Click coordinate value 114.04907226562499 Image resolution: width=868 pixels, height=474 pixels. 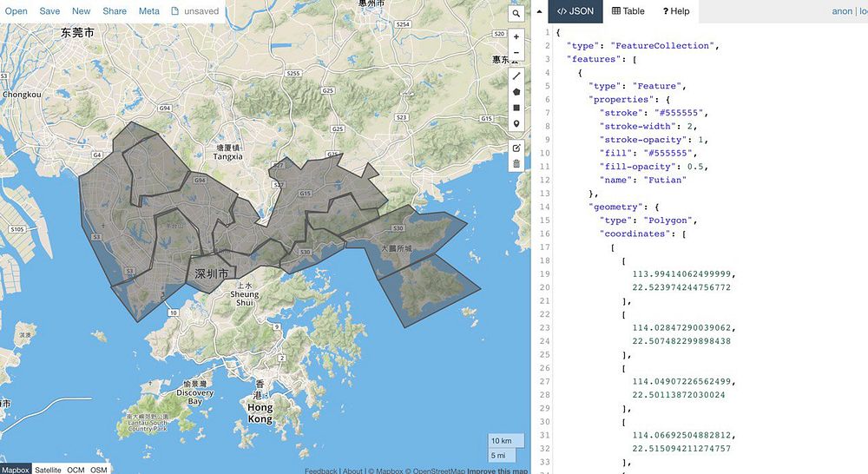pyautogui.click(x=684, y=381)
